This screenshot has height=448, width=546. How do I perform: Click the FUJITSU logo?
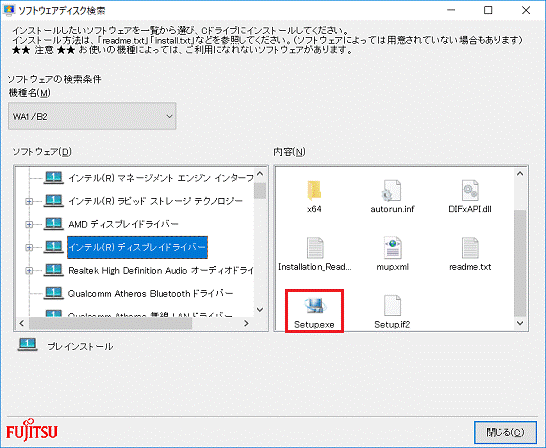(32, 430)
